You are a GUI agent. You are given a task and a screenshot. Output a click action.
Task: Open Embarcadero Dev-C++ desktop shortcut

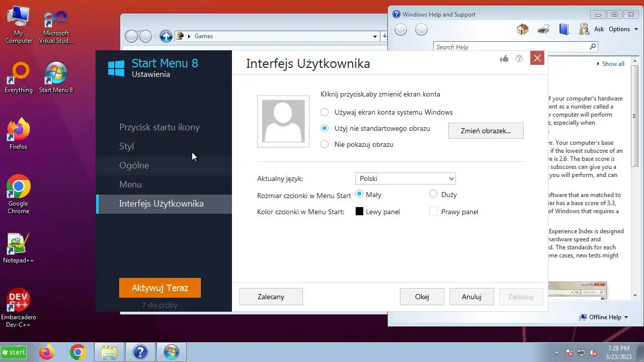pyautogui.click(x=19, y=308)
